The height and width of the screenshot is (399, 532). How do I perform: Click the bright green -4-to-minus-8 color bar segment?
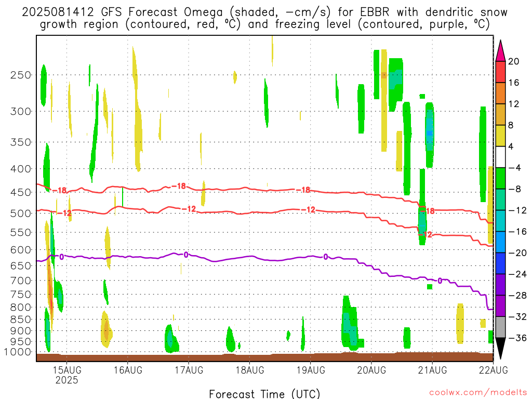[500, 179]
